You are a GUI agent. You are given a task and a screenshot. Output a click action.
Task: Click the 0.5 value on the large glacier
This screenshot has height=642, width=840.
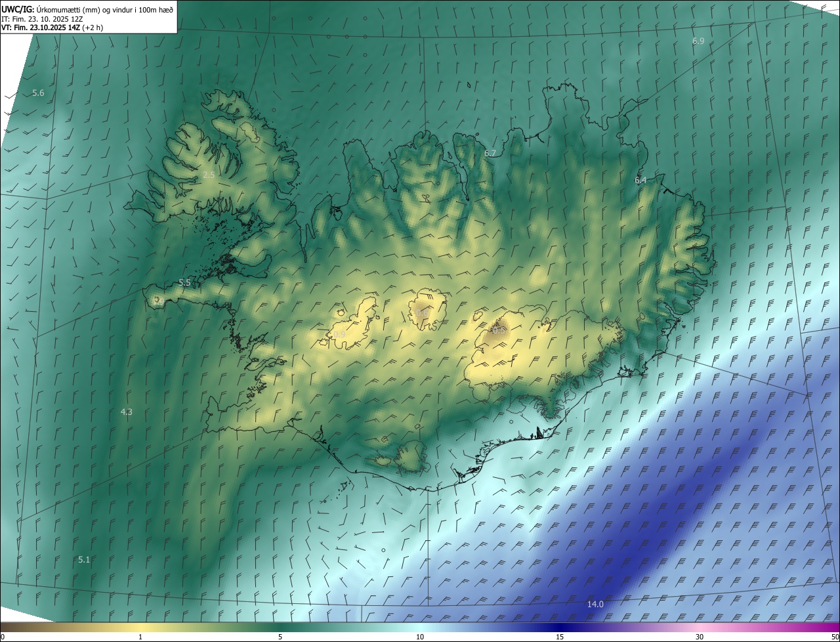coord(499,331)
